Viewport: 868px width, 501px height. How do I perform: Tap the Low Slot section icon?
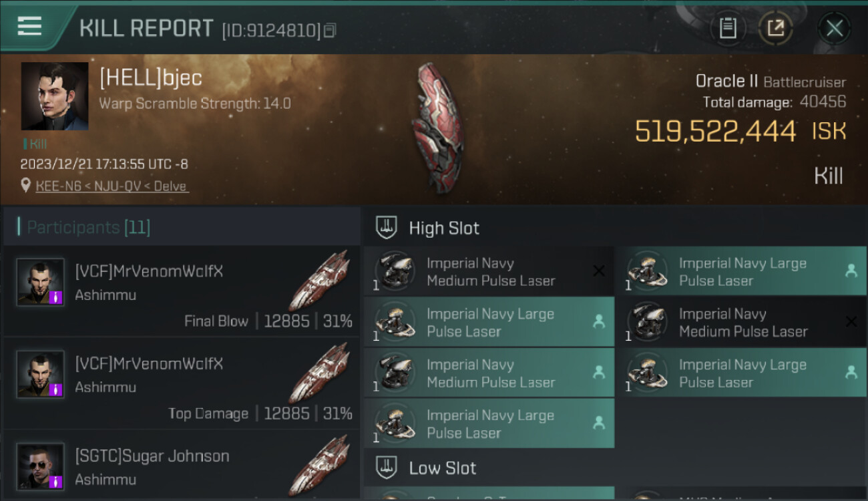[387, 468]
